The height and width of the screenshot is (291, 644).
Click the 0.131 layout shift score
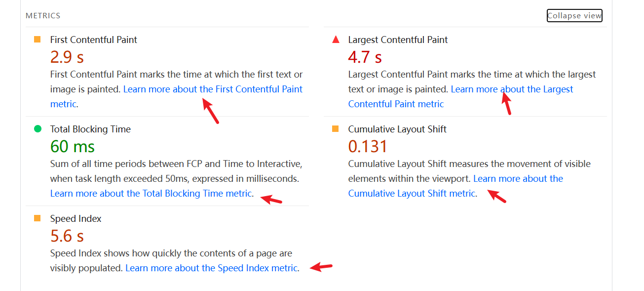click(368, 147)
